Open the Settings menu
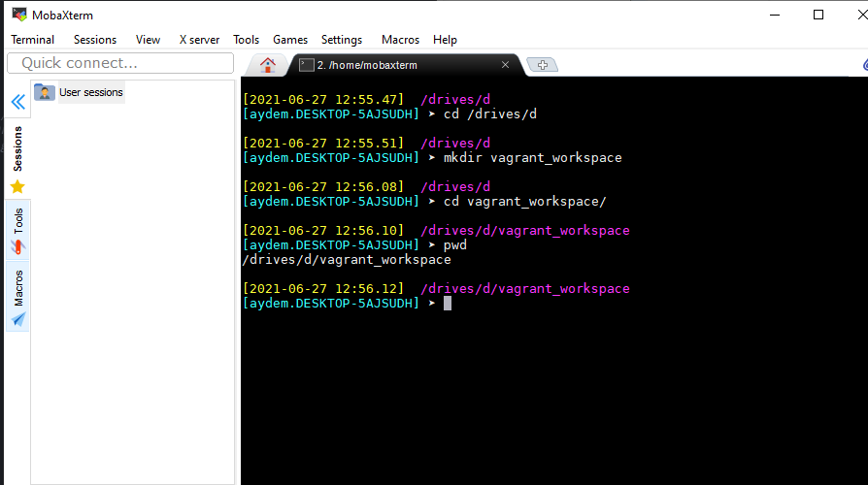Image resolution: width=868 pixels, height=485 pixels. (x=342, y=40)
